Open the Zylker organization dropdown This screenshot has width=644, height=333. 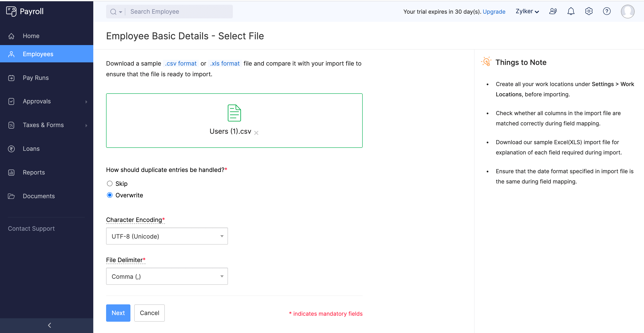click(527, 11)
